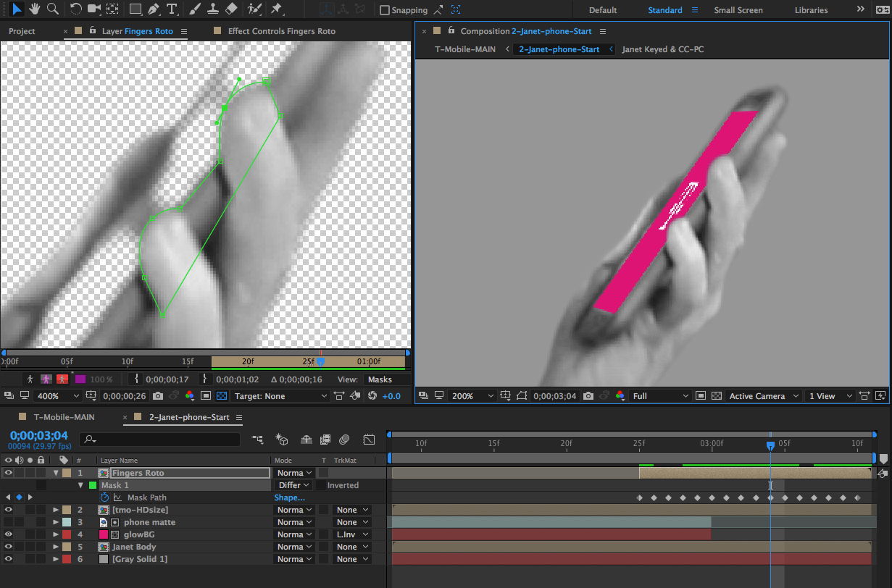Select the Hand tool
Viewport: 892px width, 588px height.
point(34,9)
